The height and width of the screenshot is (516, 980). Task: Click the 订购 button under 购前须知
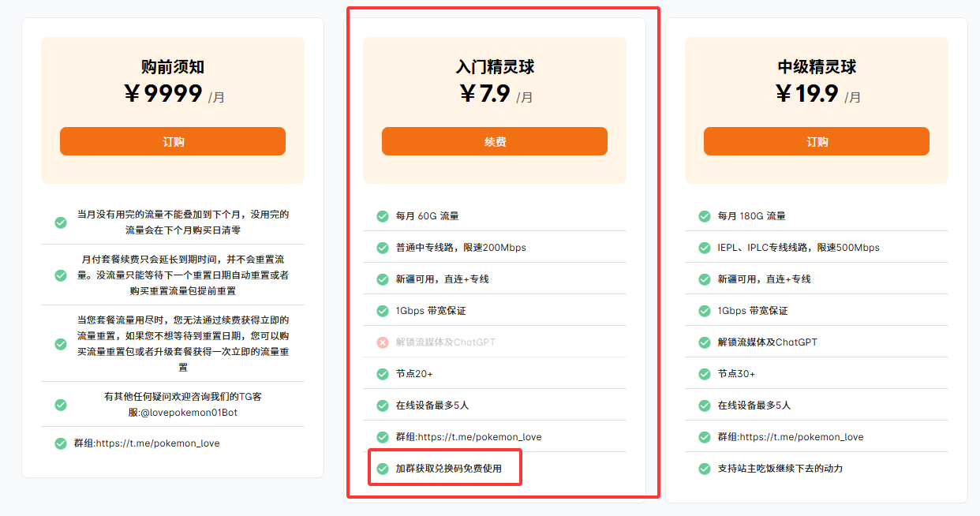[x=173, y=142]
